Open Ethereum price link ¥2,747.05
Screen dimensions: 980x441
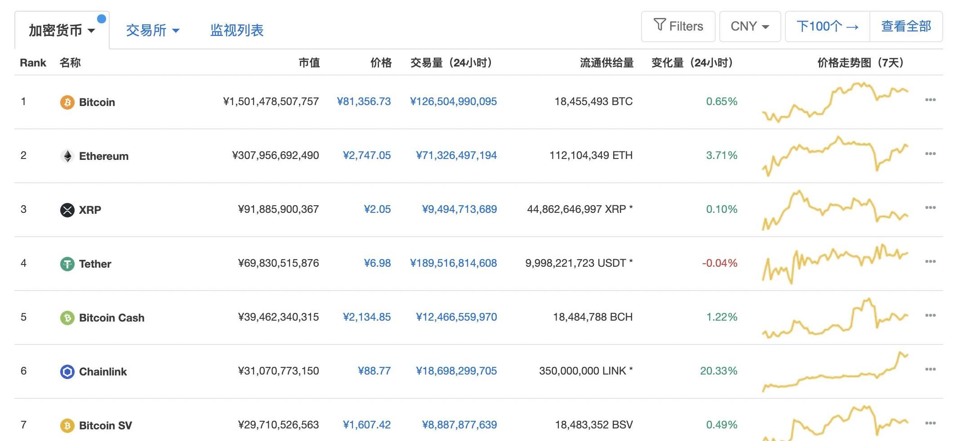(366, 155)
